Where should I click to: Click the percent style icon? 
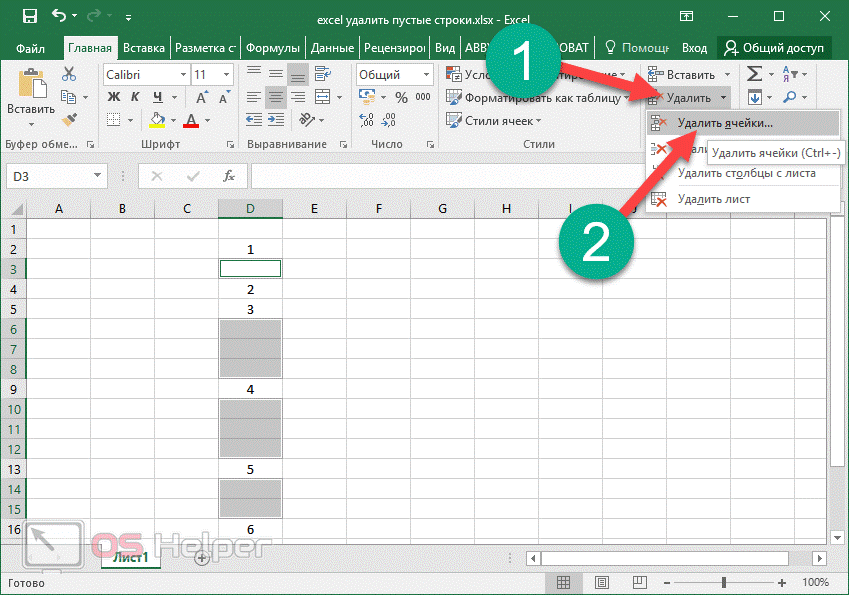[401, 97]
